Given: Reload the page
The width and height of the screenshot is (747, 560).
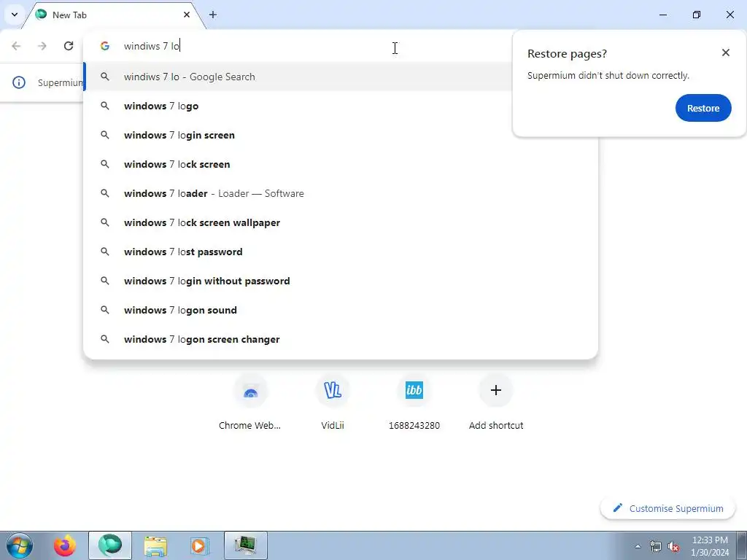Looking at the screenshot, I should pos(69,46).
